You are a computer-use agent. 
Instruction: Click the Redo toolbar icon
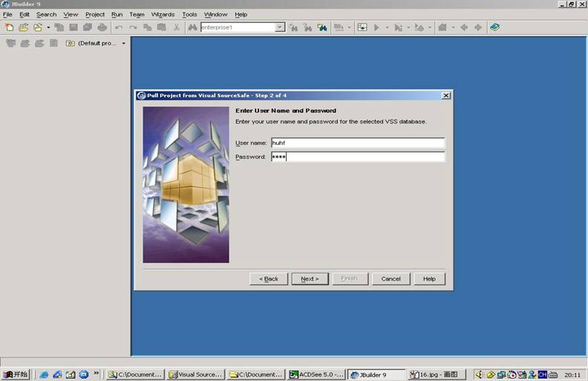[x=133, y=27]
